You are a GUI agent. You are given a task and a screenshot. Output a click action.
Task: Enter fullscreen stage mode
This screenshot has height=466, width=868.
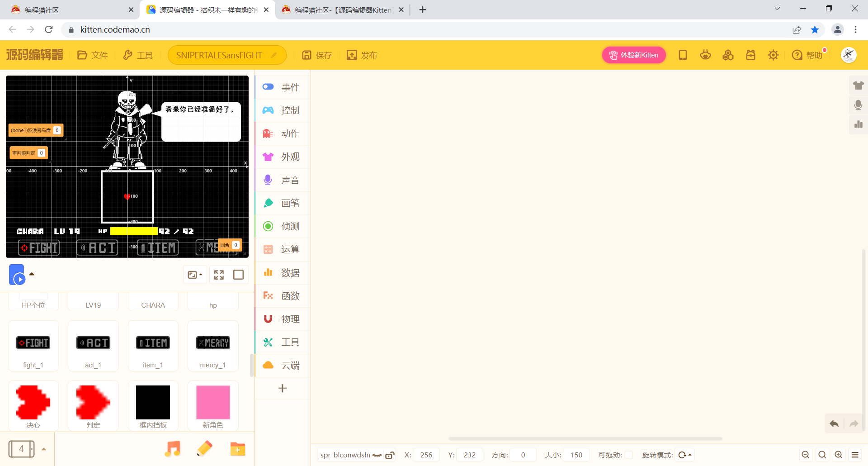point(219,275)
